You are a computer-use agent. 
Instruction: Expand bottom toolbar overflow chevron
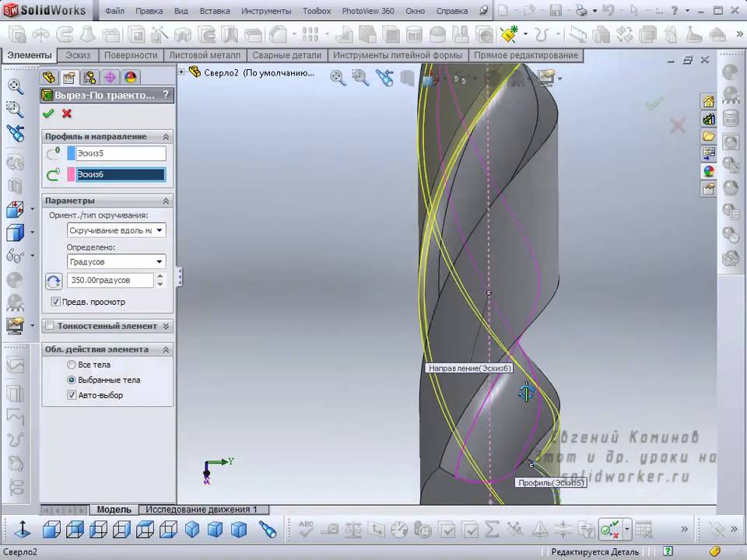[684, 529]
